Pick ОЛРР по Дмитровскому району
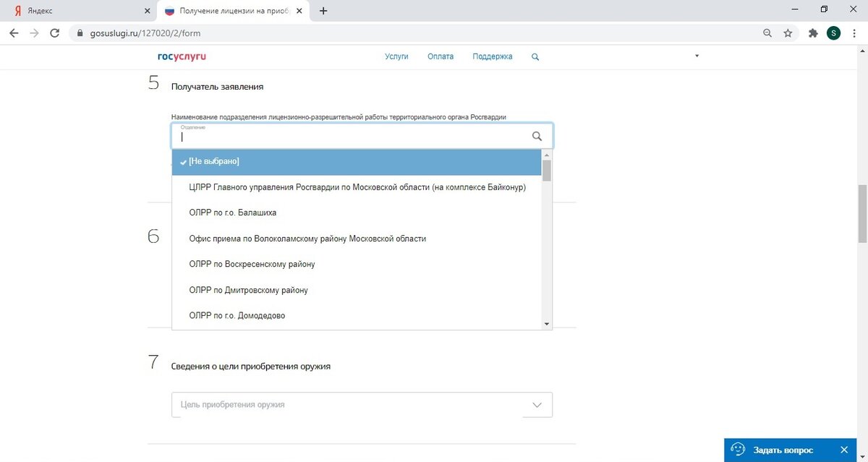The image size is (868, 462). coord(357,290)
